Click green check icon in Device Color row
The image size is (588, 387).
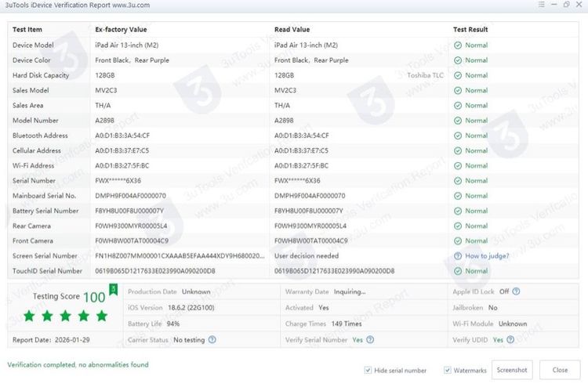pyautogui.click(x=458, y=60)
